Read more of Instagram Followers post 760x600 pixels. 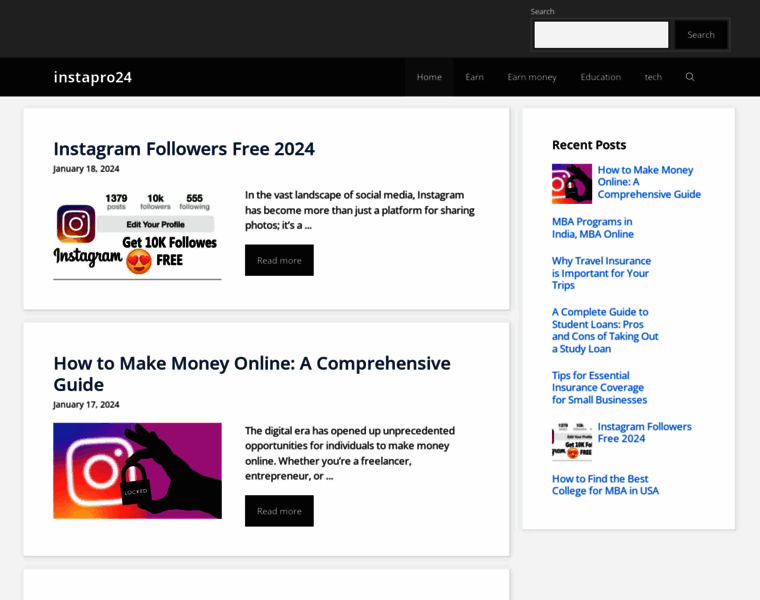pos(279,260)
